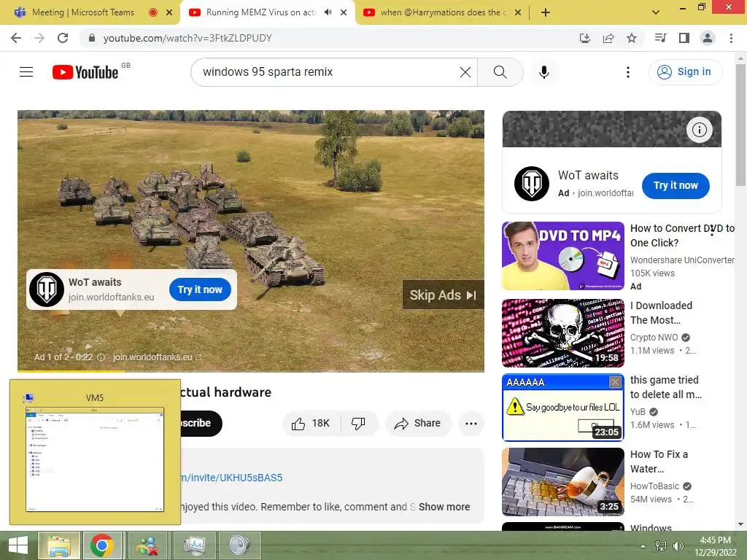Open Crypto NWO channel name
The width and height of the screenshot is (747, 560).
(x=654, y=337)
